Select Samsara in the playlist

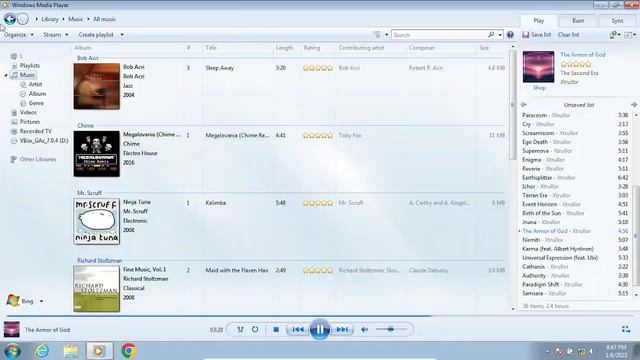[575, 293]
